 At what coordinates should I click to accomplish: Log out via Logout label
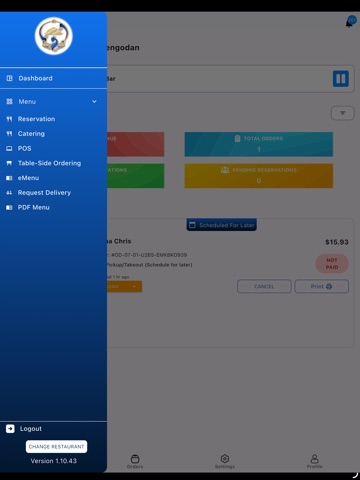pyautogui.click(x=31, y=429)
